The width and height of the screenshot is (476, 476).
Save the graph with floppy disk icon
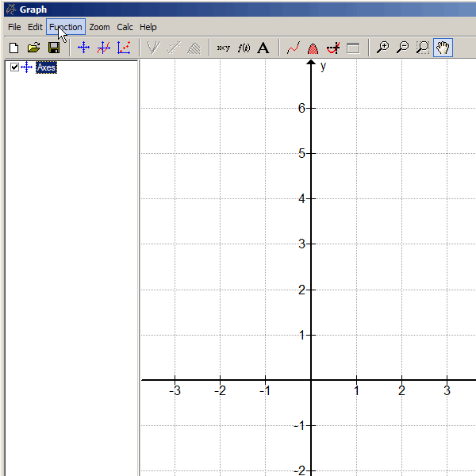(x=54, y=48)
